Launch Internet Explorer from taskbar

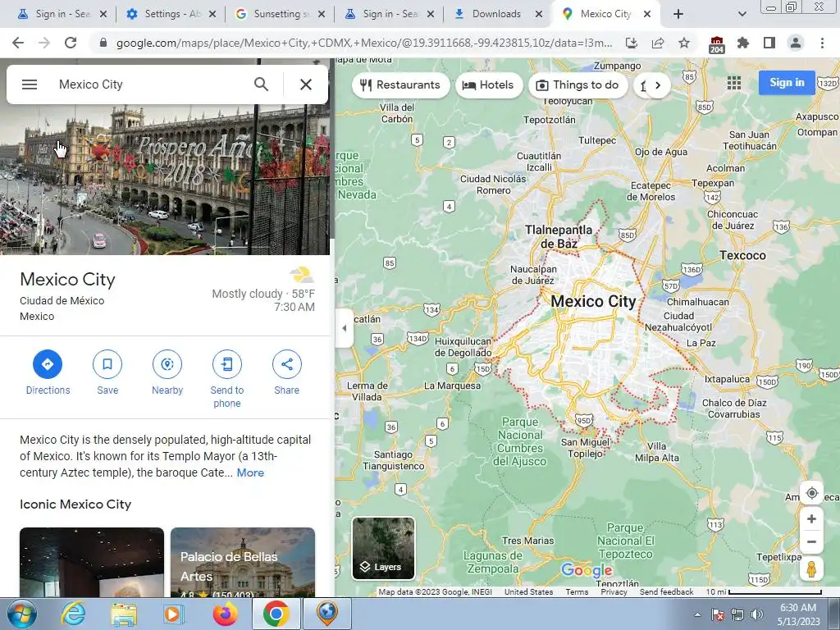[72, 614]
